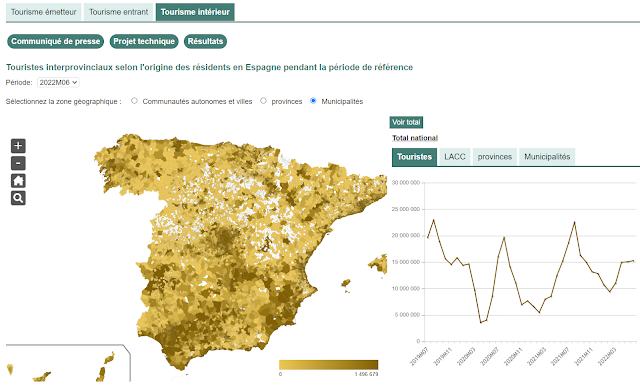Open Projet technique button
Image resolution: width=640 pixels, height=388 pixels.
(144, 41)
